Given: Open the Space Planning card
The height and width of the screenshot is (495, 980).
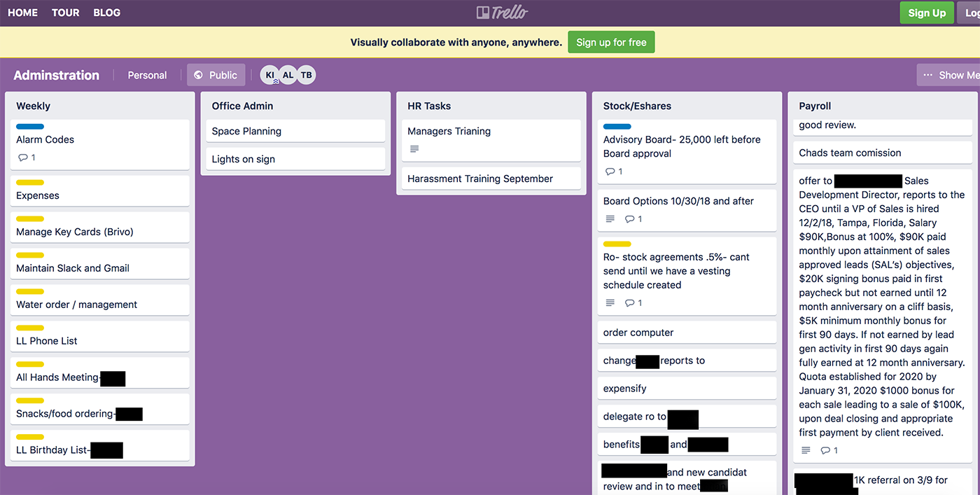Looking at the screenshot, I should 295,131.
